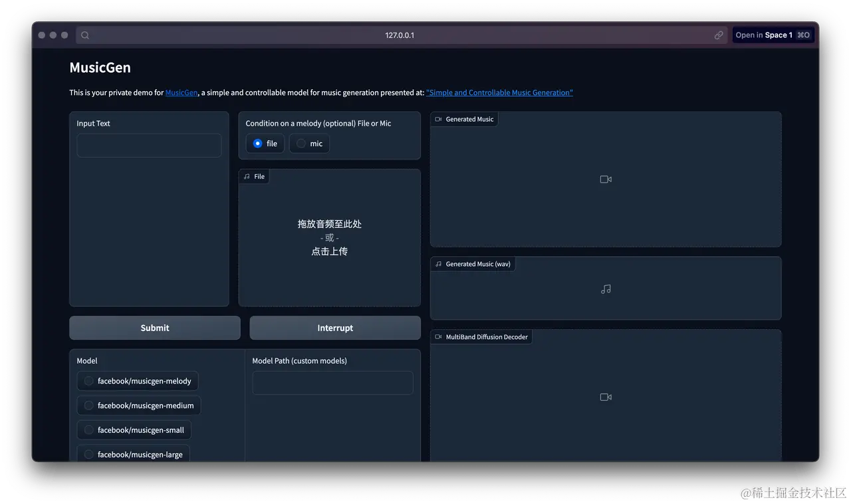Click the search magnifier icon in address bar

click(x=85, y=35)
